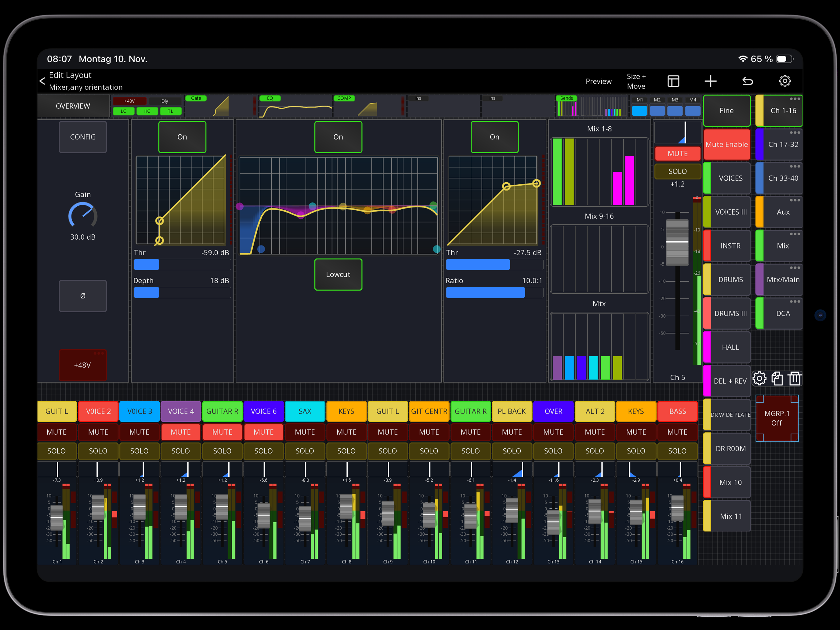The height and width of the screenshot is (630, 840).
Task: Open the top toolbar settings gear
Action: (784, 81)
